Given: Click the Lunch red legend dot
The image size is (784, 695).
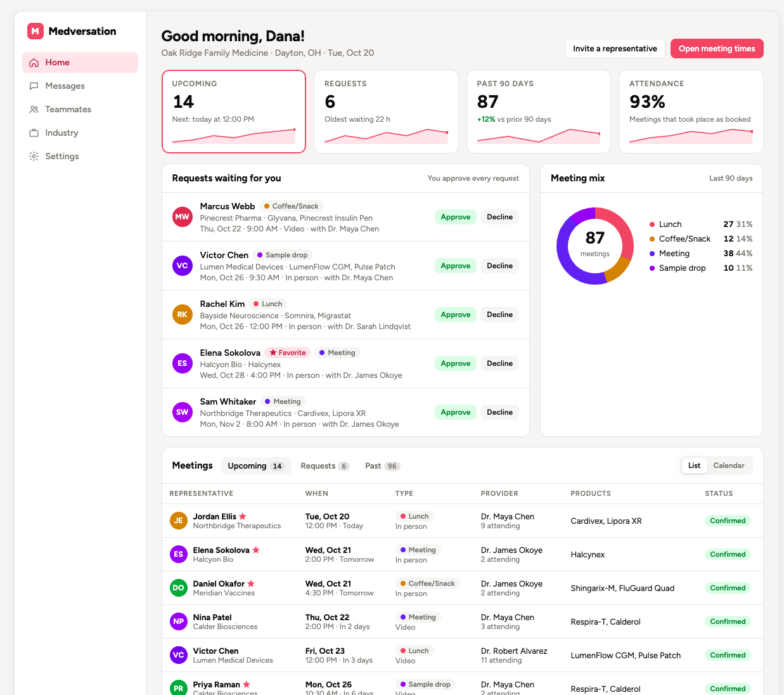Looking at the screenshot, I should 652,224.
